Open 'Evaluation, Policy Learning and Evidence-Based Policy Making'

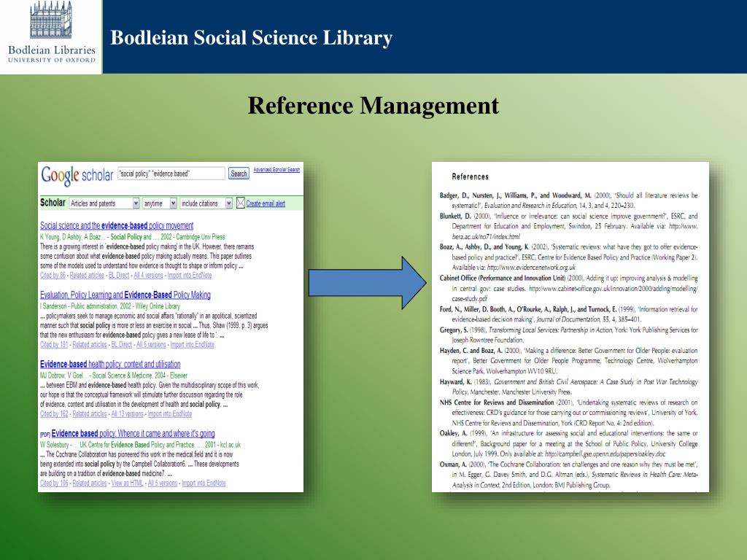click(125, 295)
